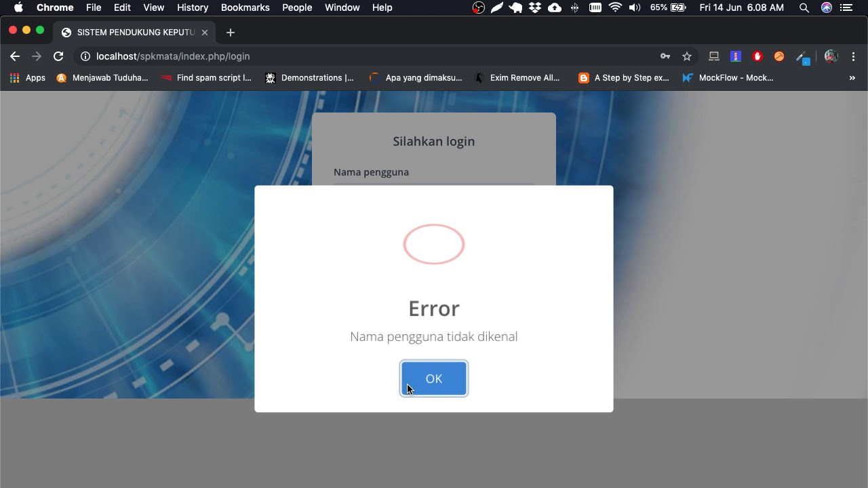Open the orange circular extension icon

[x=779, y=56]
